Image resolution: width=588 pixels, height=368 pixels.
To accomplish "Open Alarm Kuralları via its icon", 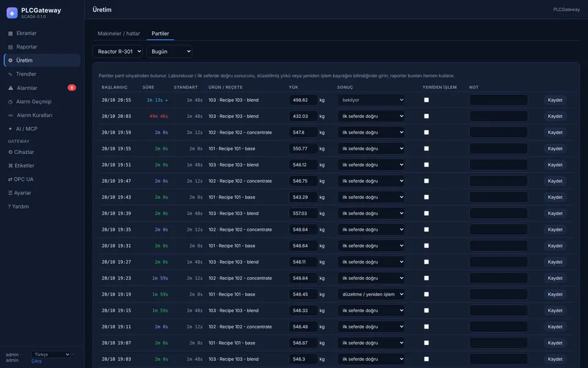I will [10, 115].
